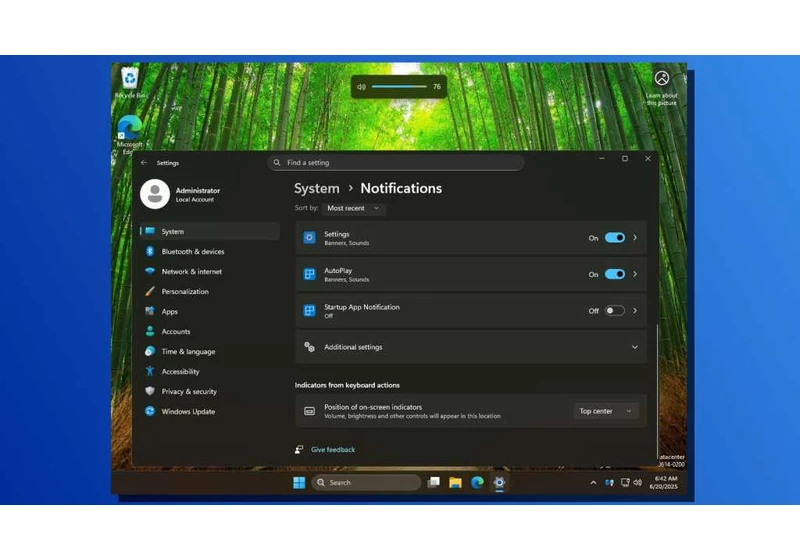This screenshot has height=560, width=800.
Task: Click the Startup App Notification icon
Action: click(x=309, y=311)
